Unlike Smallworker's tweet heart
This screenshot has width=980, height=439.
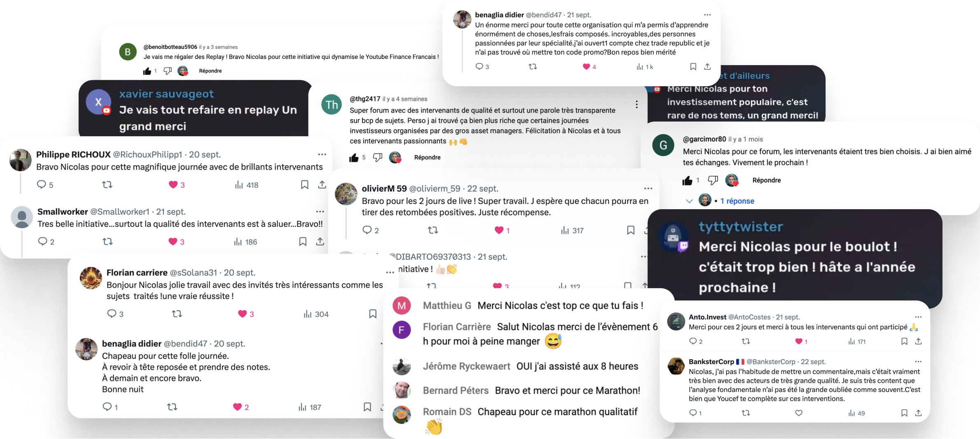(173, 242)
